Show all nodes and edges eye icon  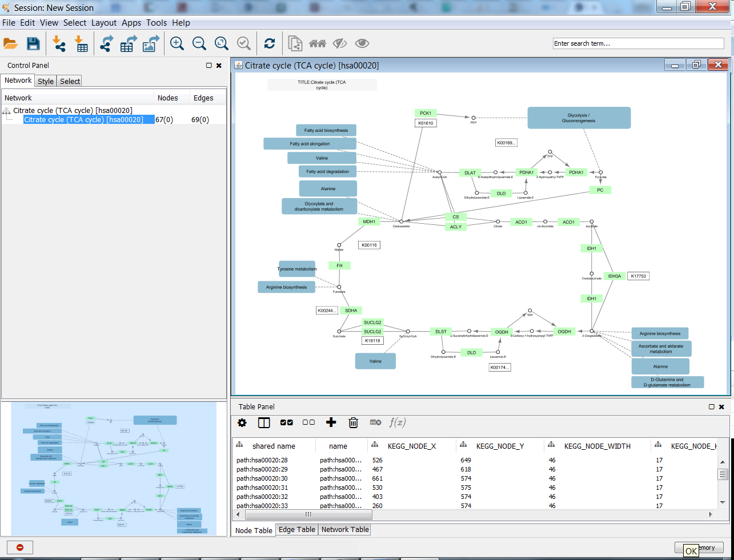tap(362, 43)
